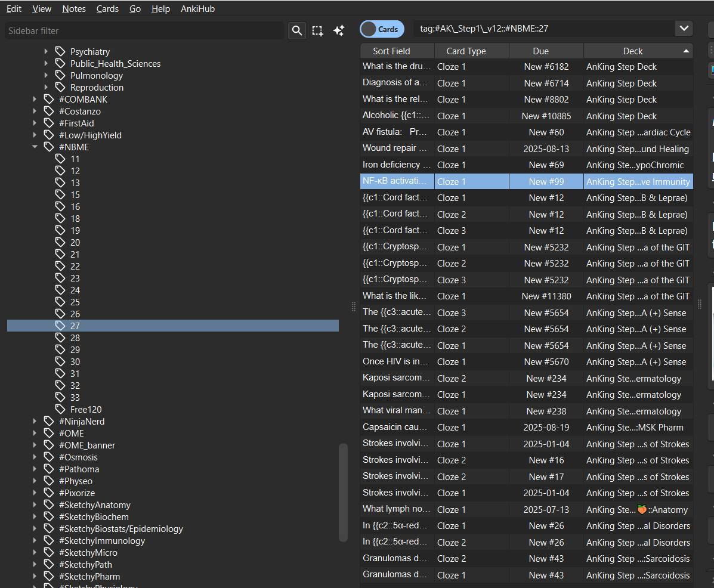Open the Cards menu
The width and height of the screenshot is (714, 588).
click(107, 9)
